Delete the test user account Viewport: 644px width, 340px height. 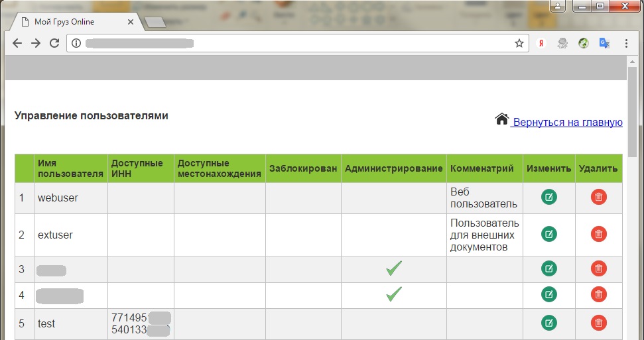[598, 323]
